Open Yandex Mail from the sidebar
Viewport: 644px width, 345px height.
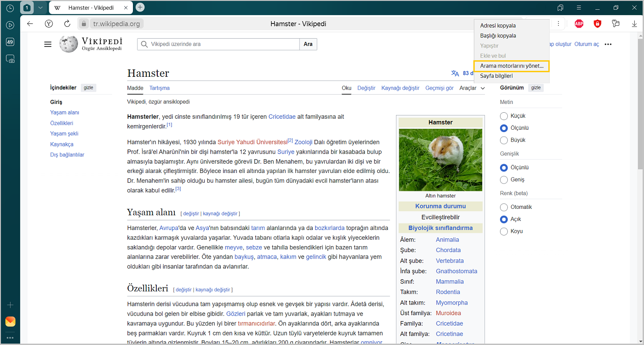(x=10, y=322)
